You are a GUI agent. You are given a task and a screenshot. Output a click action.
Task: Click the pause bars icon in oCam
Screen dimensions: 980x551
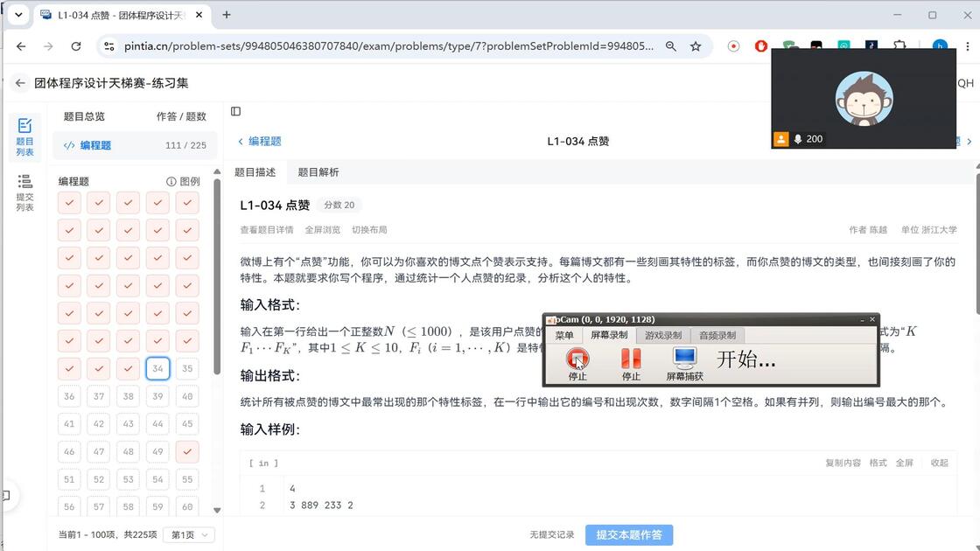click(631, 359)
